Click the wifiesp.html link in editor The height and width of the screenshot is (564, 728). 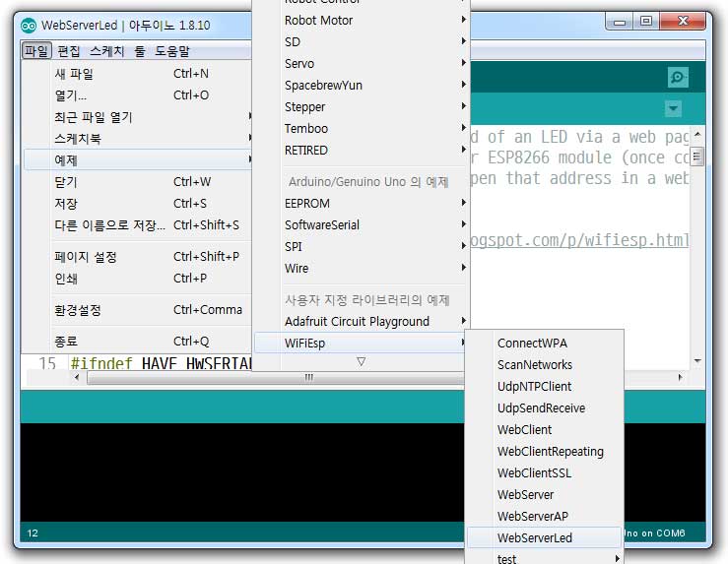pos(579,240)
